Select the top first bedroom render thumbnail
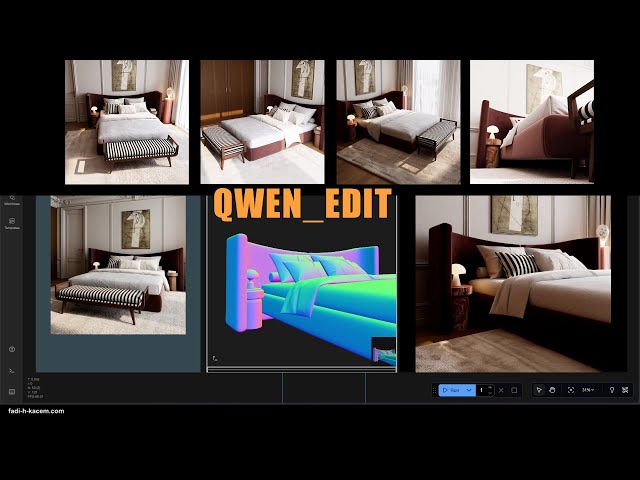 pos(127,122)
